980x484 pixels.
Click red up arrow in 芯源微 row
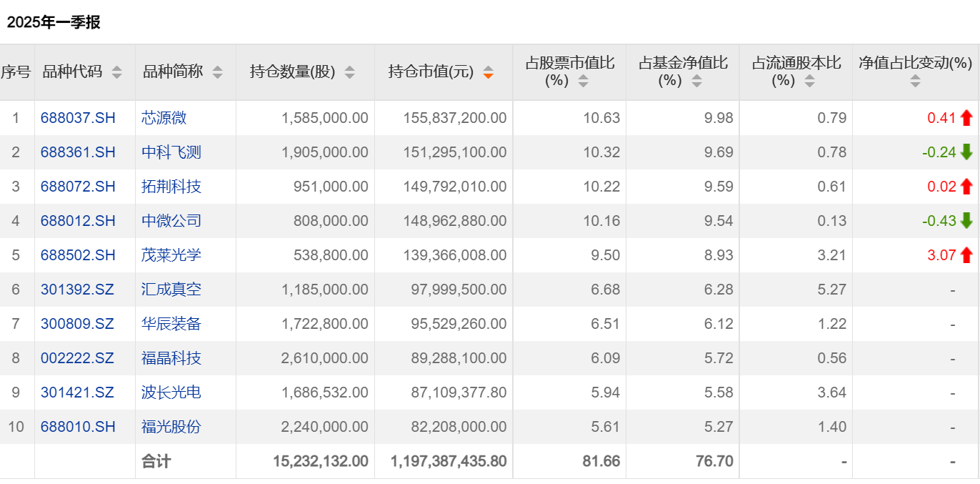(966, 118)
